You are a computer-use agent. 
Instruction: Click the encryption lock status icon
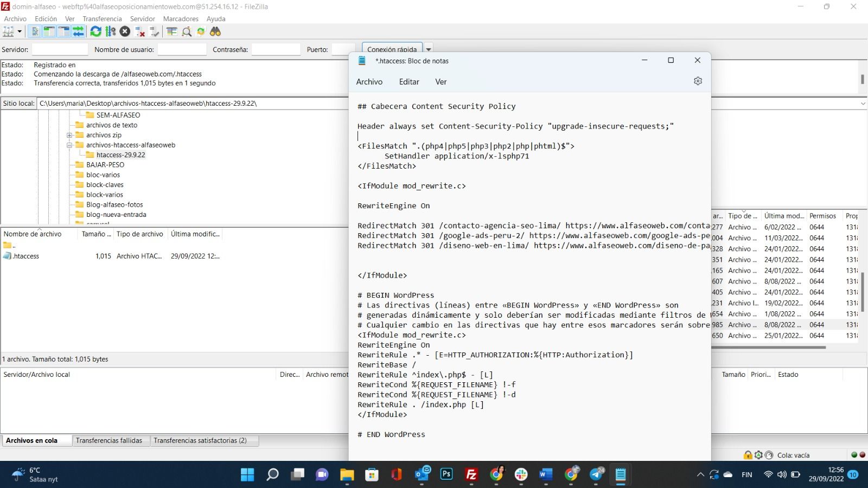(748, 455)
